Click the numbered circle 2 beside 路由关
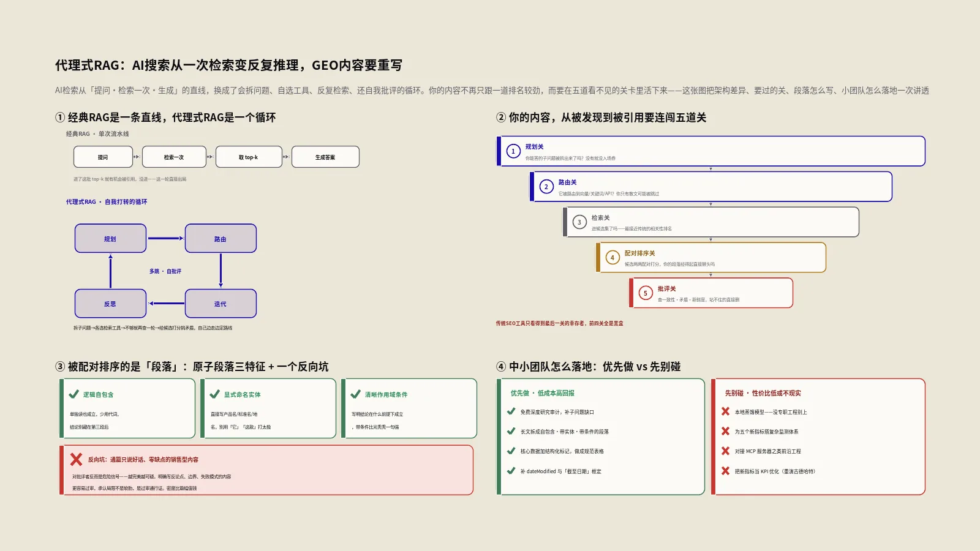The height and width of the screenshot is (551, 980). coord(546,187)
